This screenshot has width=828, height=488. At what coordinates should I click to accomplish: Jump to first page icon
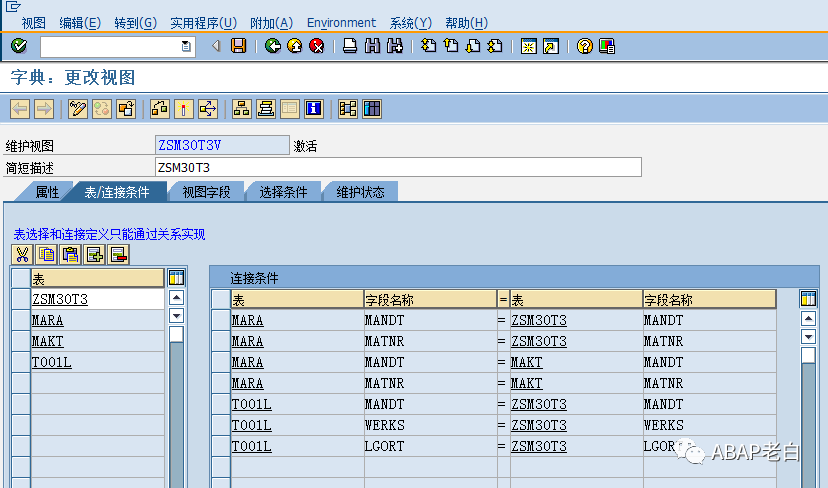click(x=428, y=46)
